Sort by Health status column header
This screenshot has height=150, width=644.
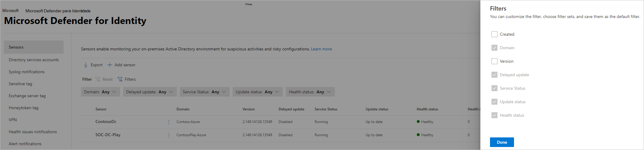click(x=427, y=109)
